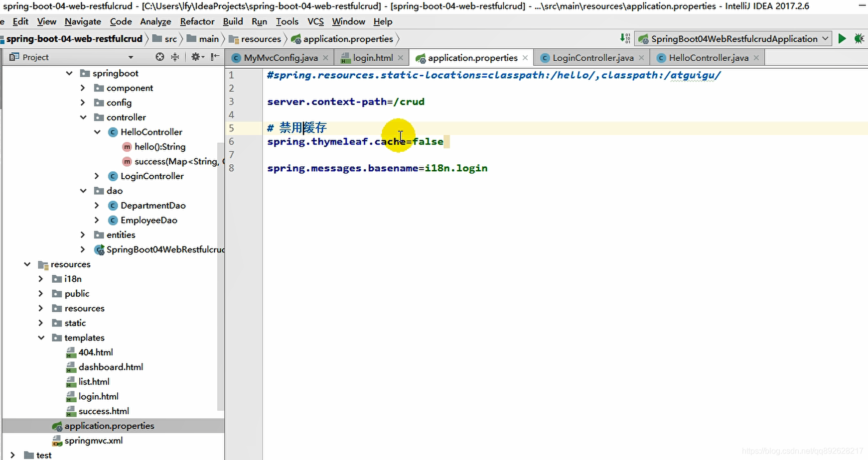The height and width of the screenshot is (460, 868).
Task: Select success.html in the project tree
Action: [x=104, y=411]
